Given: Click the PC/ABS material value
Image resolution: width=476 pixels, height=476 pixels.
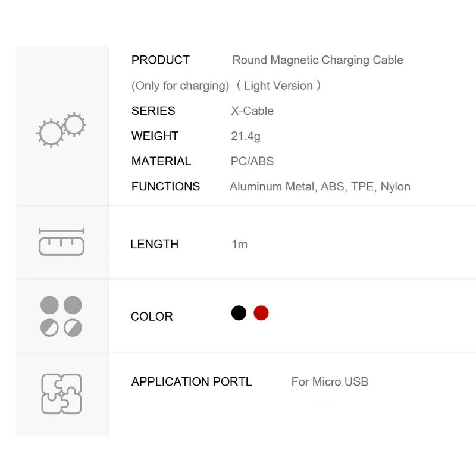Looking at the screenshot, I should pos(252,161).
